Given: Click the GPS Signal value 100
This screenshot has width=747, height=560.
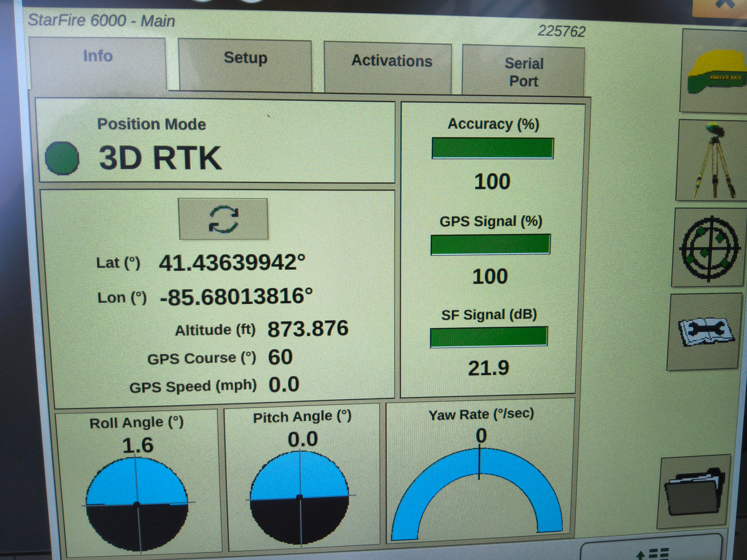Looking at the screenshot, I should tap(490, 276).
